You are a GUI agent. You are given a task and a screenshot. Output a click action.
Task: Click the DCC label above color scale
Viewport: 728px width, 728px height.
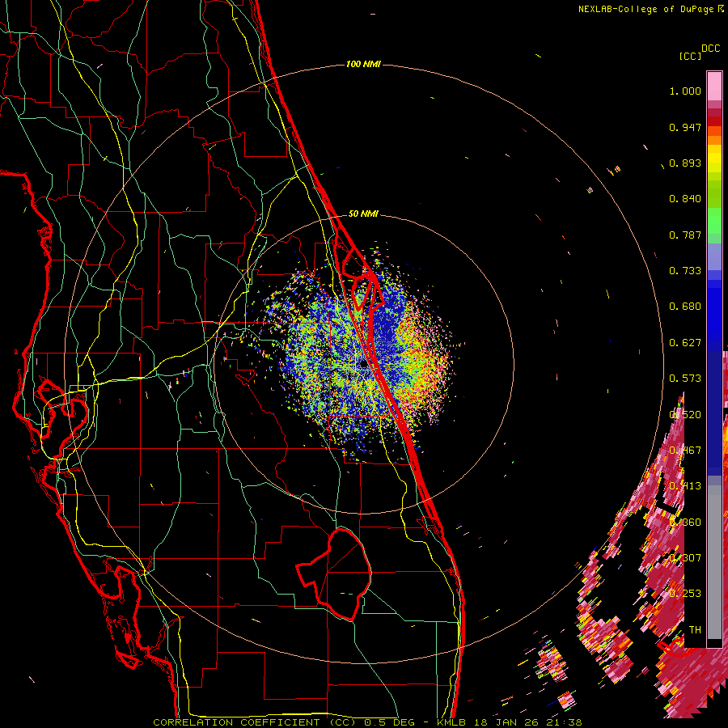point(710,49)
